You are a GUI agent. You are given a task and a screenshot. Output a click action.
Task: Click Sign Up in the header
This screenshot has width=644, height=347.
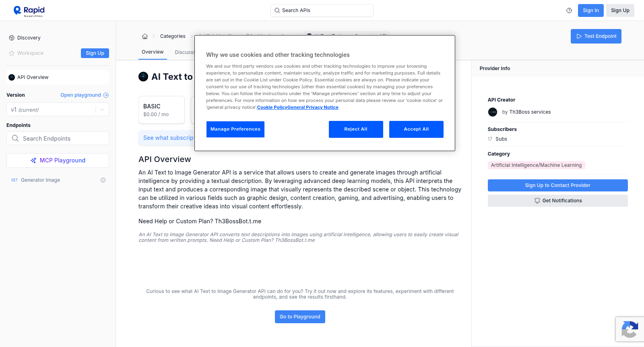coord(620,10)
